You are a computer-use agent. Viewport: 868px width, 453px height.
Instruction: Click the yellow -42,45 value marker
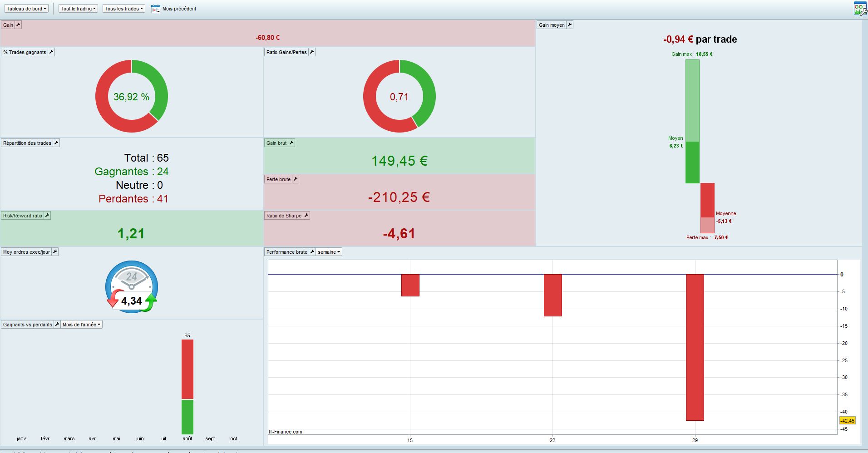coord(848,421)
